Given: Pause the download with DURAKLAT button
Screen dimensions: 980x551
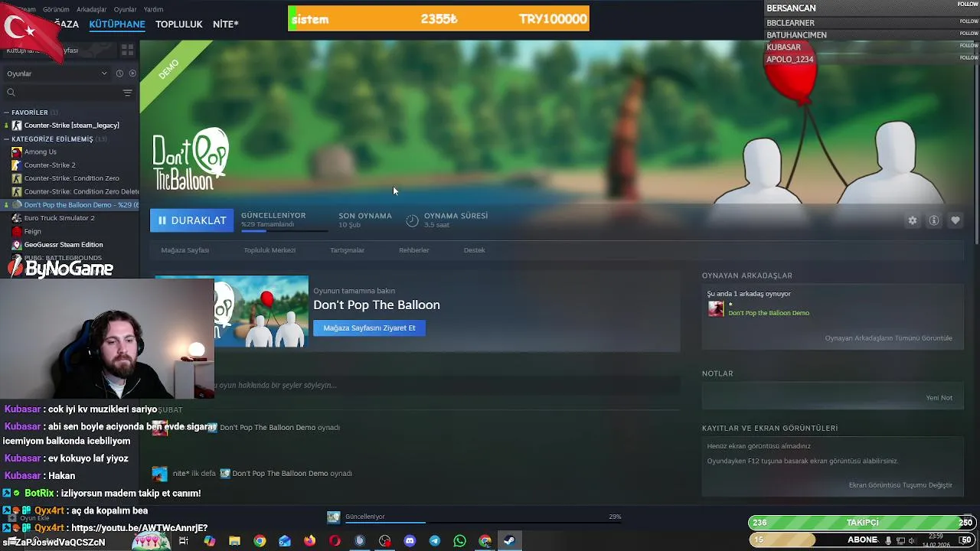Looking at the screenshot, I should (x=191, y=220).
